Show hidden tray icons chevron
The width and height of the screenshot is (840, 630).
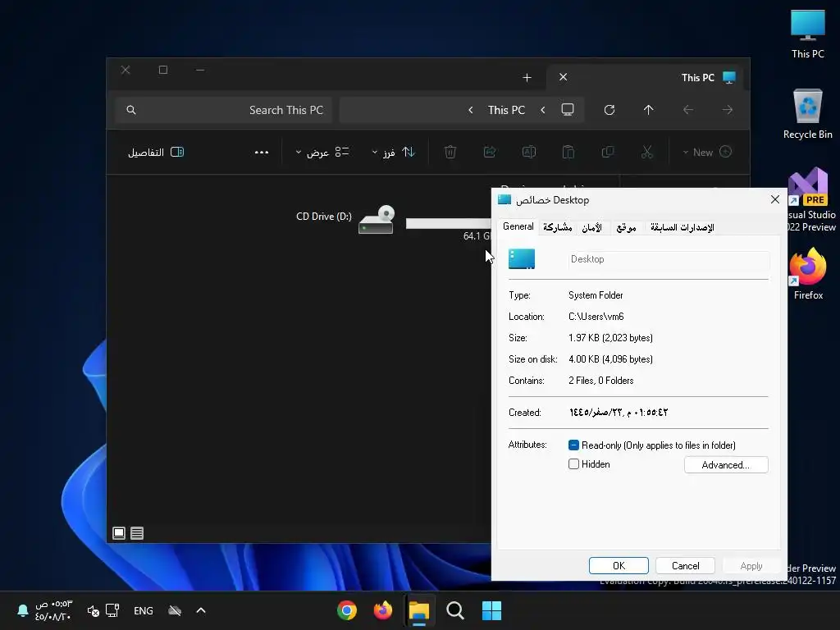[x=201, y=610]
